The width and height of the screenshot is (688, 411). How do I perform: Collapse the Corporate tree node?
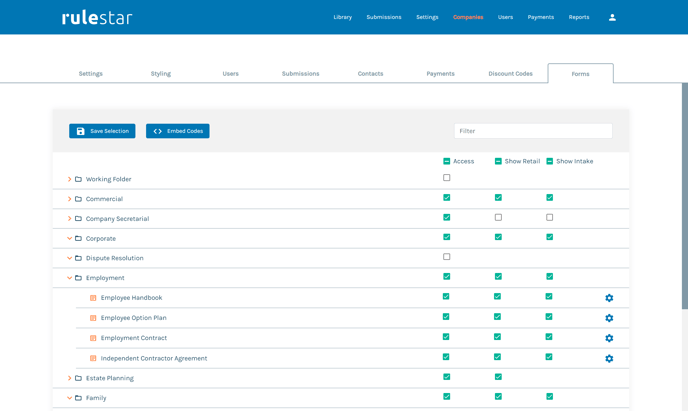click(69, 238)
